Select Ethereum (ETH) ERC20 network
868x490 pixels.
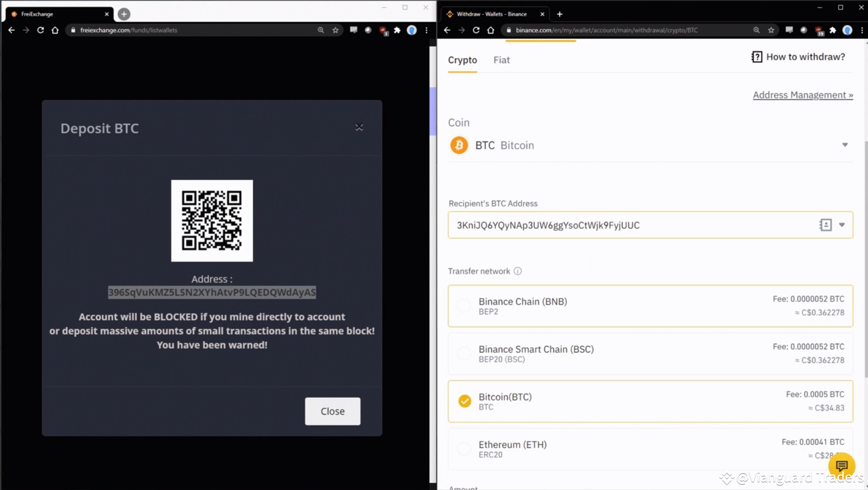(x=650, y=449)
